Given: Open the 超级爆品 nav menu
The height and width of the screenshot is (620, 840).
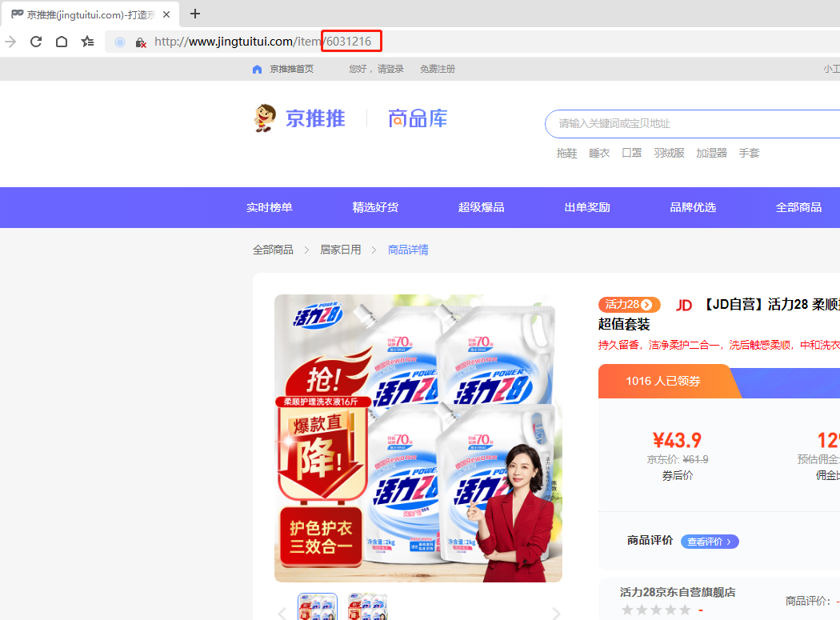Looking at the screenshot, I should (481, 207).
